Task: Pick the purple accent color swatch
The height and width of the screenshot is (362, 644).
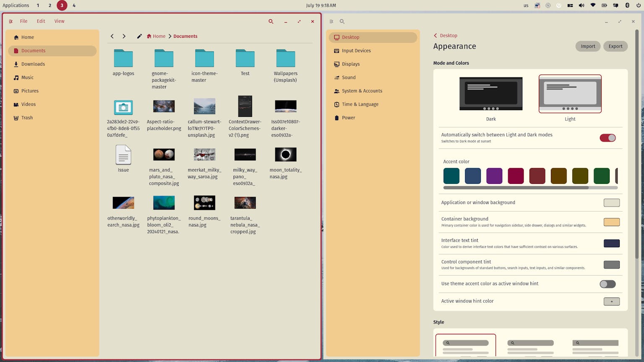Action: pos(494,176)
